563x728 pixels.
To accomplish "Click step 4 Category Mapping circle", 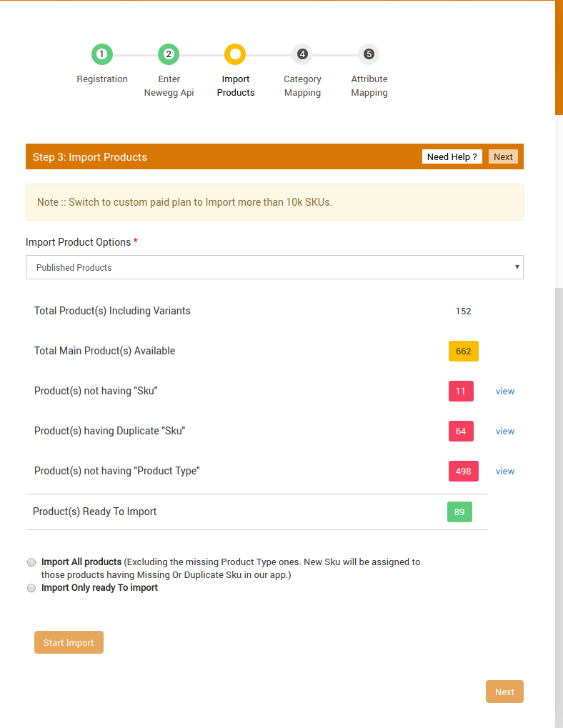I will pos(302,54).
